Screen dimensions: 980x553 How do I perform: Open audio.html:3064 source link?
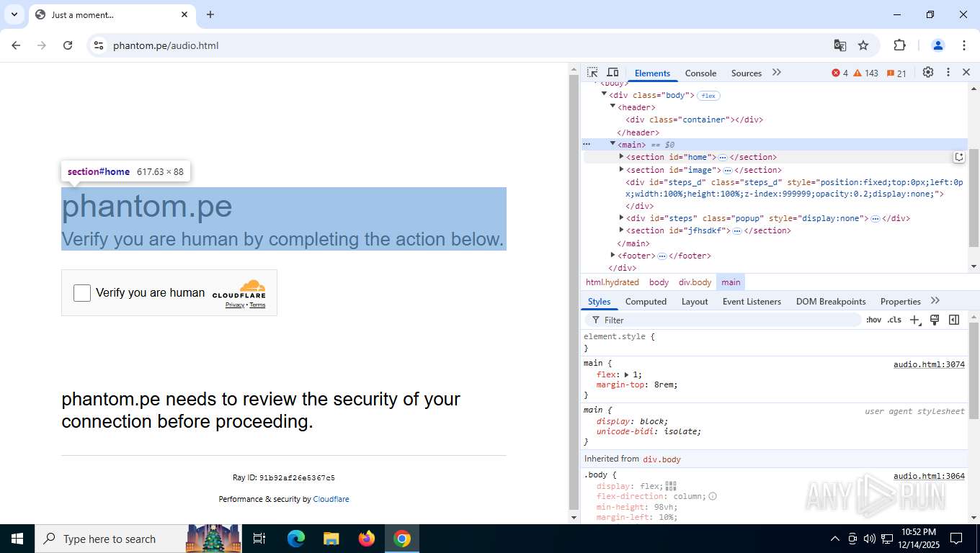click(x=929, y=476)
